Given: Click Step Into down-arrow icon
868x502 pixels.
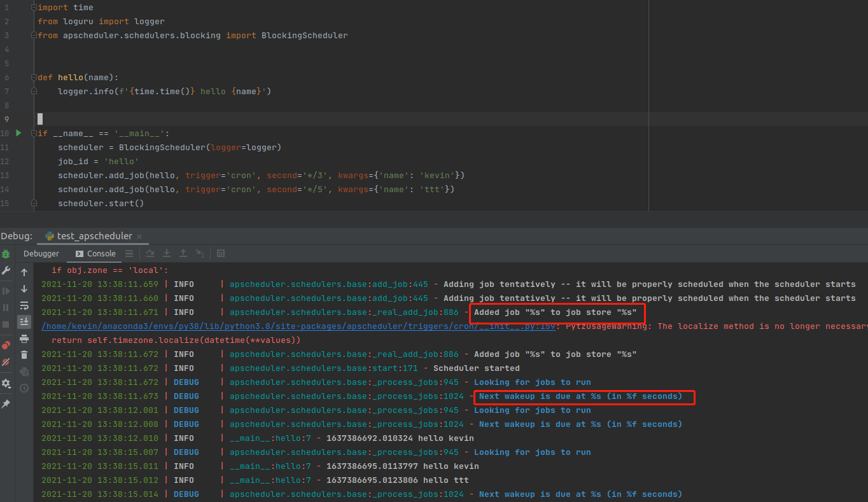Looking at the screenshot, I should coord(167,253).
